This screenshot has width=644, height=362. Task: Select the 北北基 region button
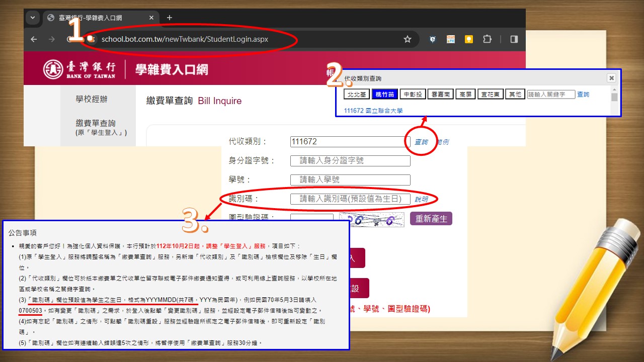pos(356,94)
